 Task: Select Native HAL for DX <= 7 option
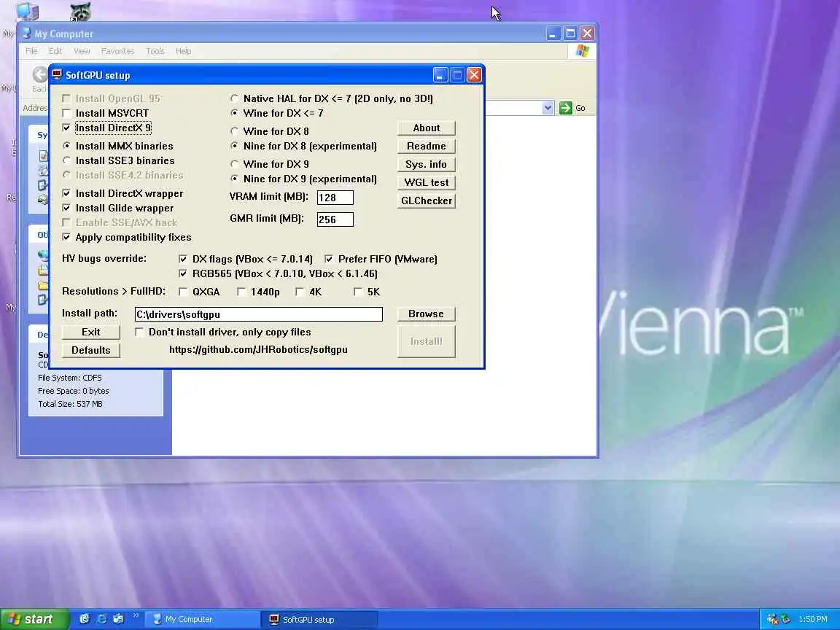pyautogui.click(x=234, y=98)
